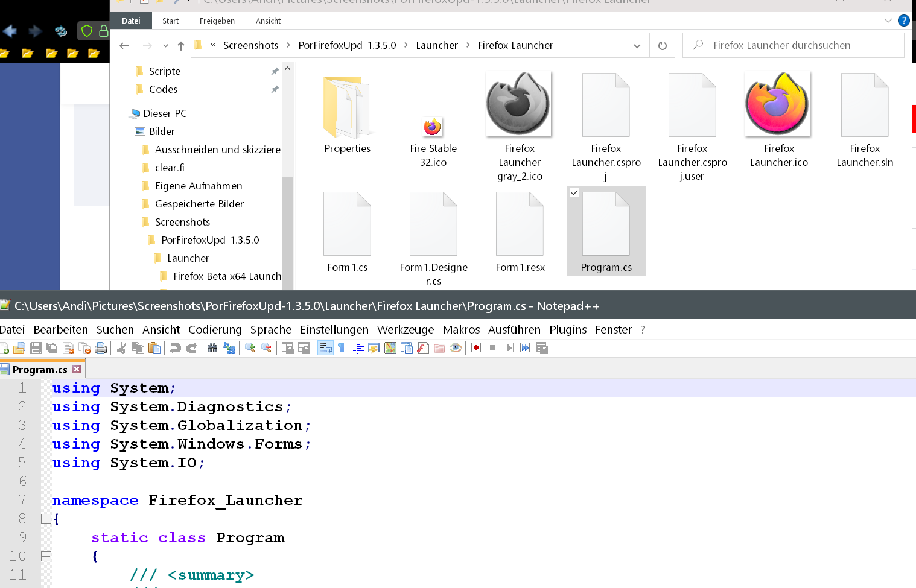
Task: Open the address bar history dropdown
Action: [637, 46]
